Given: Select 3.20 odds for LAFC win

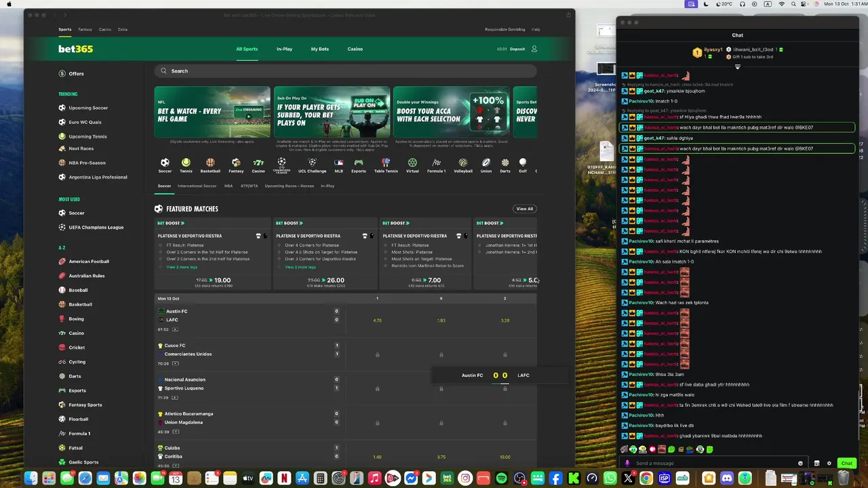Looking at the screenshot, I should [505, 320].
